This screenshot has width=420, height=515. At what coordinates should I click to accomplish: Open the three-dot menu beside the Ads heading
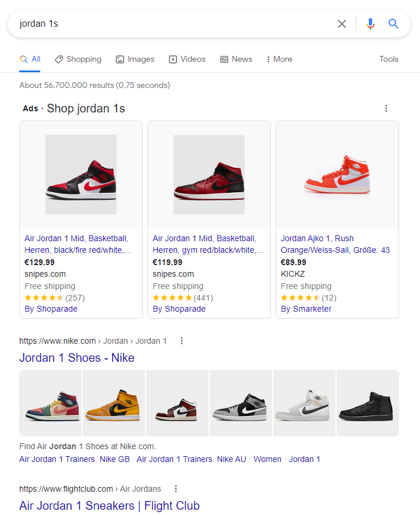click(x=386, y=108)
